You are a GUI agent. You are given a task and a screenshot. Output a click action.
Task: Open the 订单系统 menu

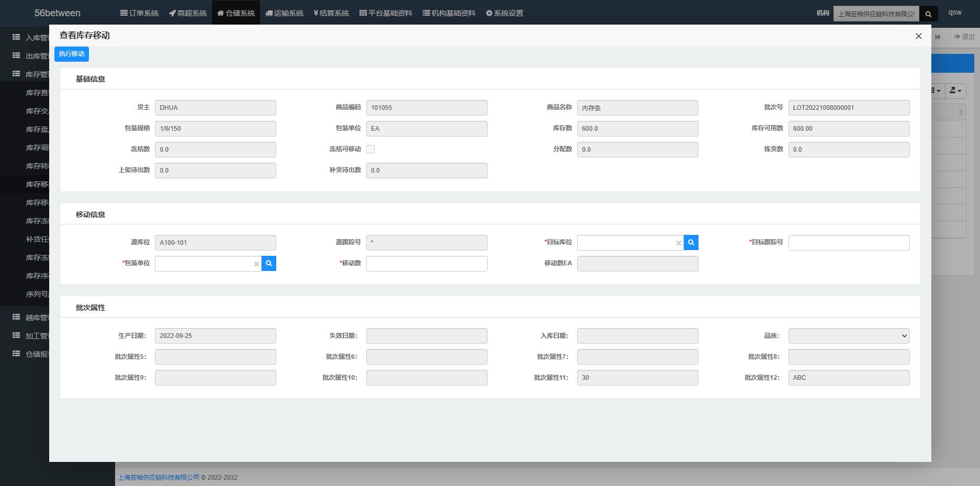click(x=139, y=13)
